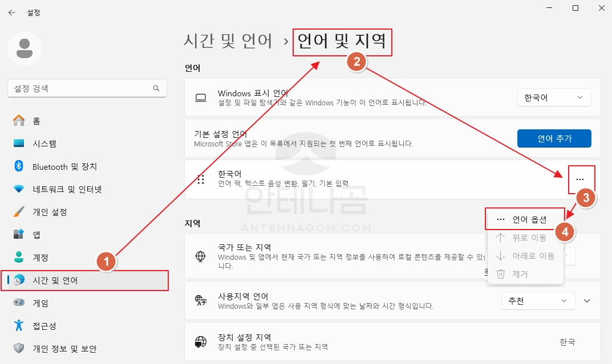This screenshot has width=612, height=364.
Task: Open 사용지역 언어 dropdown 추천
Action: (x=538, y=301)
